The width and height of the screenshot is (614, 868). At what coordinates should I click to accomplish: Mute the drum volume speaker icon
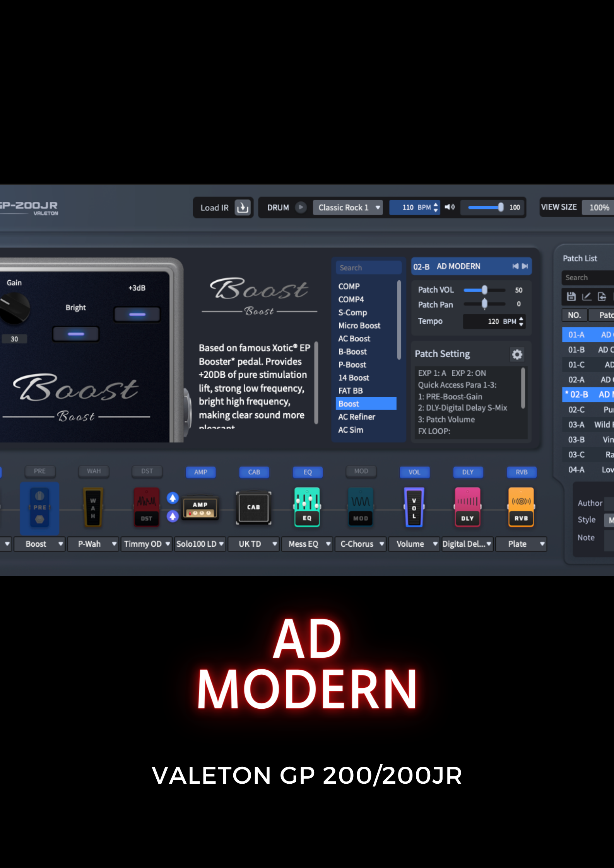click(x=449, y=207)
